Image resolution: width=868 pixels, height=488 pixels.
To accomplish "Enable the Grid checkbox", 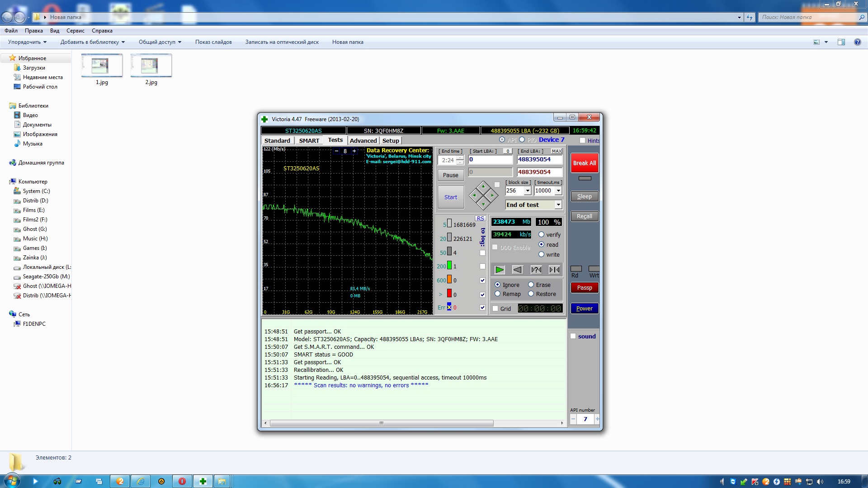I will [495, 309].
